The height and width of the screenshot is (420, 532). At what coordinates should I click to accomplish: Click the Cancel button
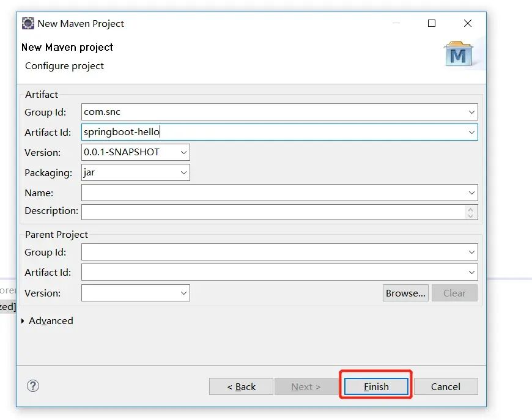[446, 386]
